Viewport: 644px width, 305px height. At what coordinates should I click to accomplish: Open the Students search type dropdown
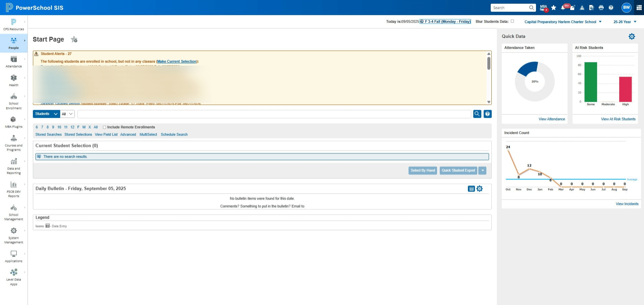pyautogui.click(x=46, y=114)
